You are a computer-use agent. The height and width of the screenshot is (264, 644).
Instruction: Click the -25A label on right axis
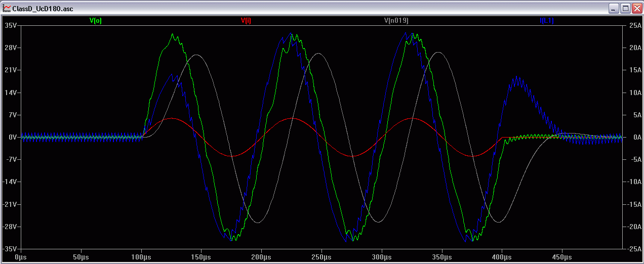click(634, 249)
